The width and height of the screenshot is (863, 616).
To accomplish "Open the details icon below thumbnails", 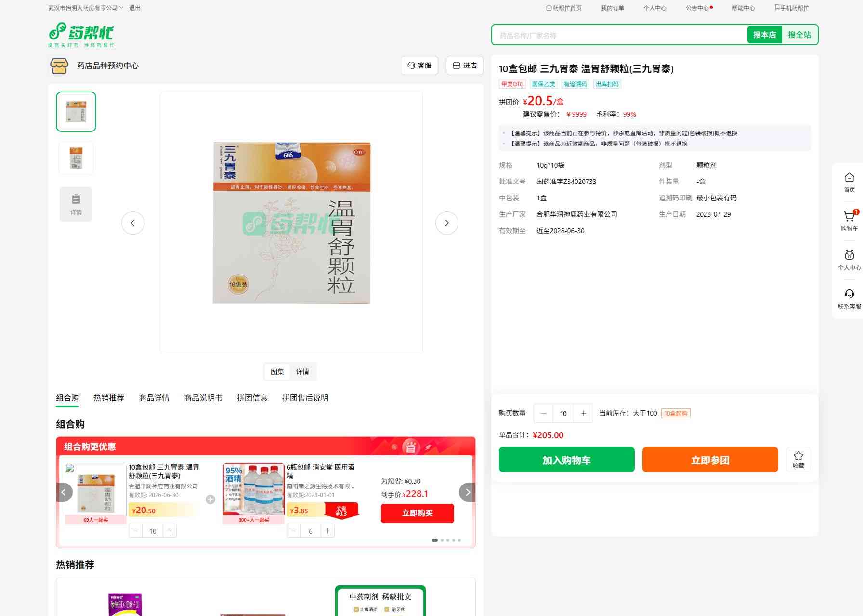I will 76,204.
